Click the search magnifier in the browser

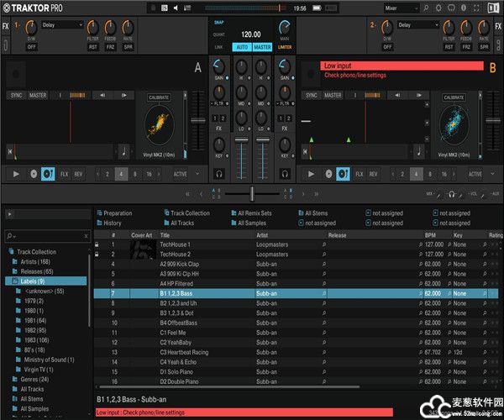10,237
